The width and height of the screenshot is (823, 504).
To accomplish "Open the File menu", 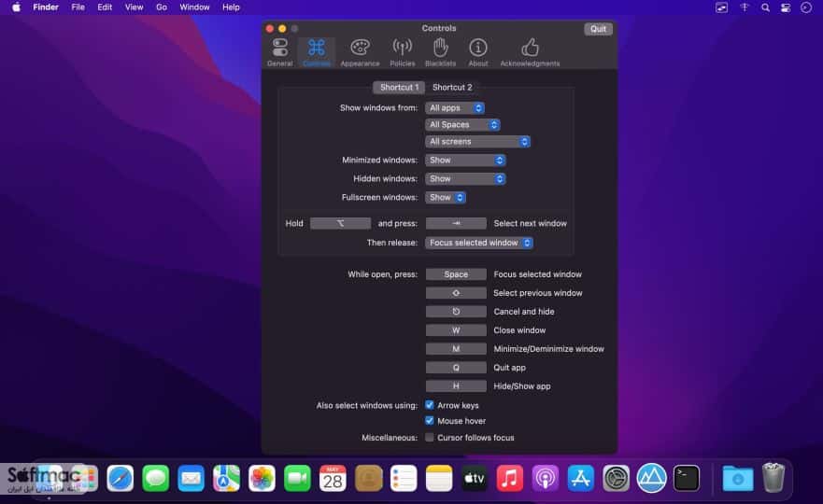I will (78, 7).
